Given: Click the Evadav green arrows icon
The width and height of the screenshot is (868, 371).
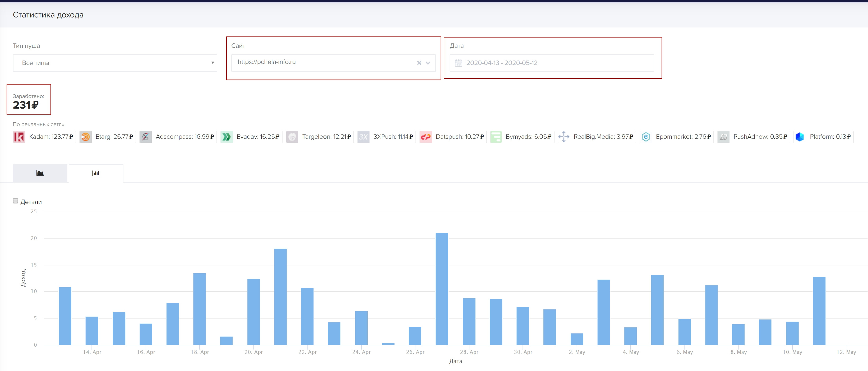Looking at the screenshot, I should [227, 137].
